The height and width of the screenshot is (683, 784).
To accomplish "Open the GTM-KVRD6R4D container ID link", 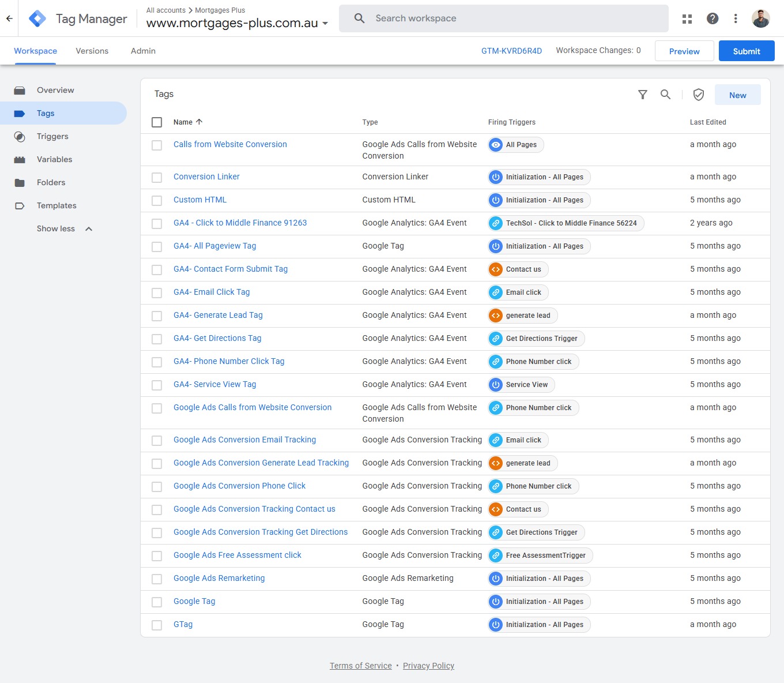I will (x=511, y=51).
